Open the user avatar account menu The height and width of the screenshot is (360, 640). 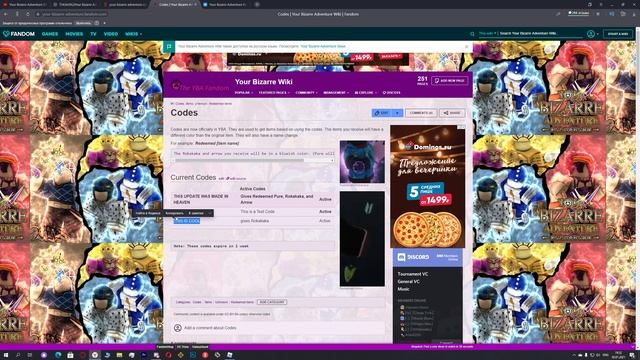pos(591,34)
